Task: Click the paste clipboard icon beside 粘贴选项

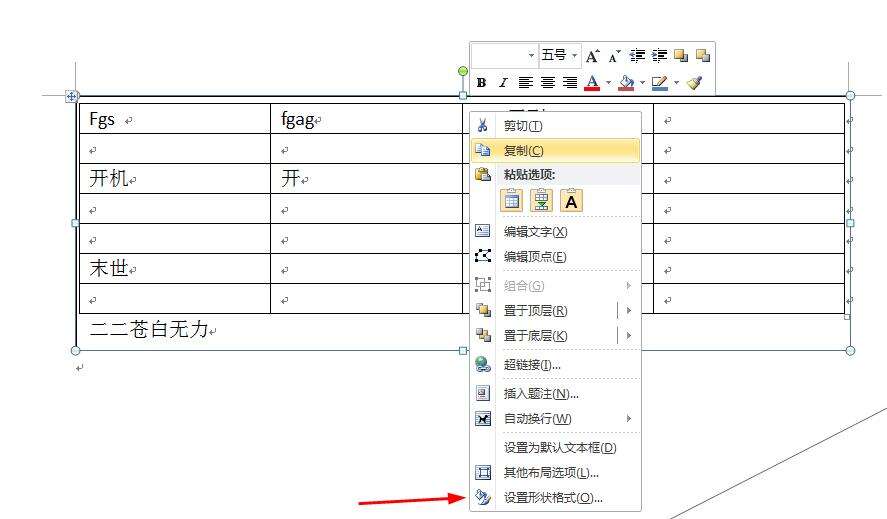Action: click(483, 174)
